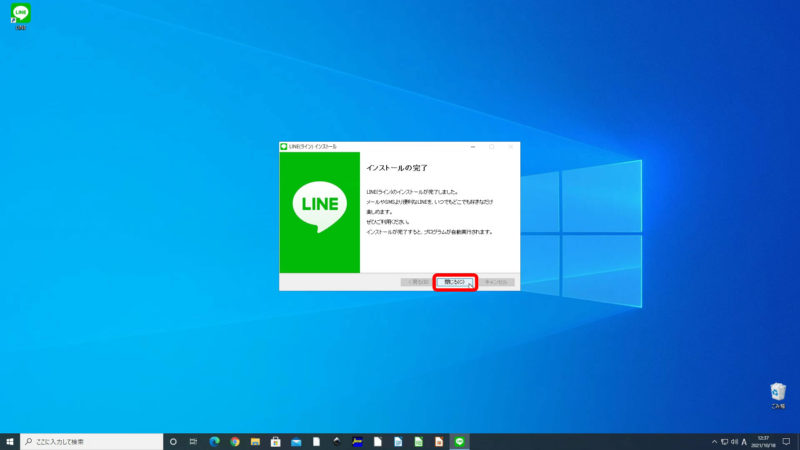The height and width of the screenshot is (450, 800).
Task: Click the dark blue icon with yellow lettering on the taskbar
Action: point(357,441)
